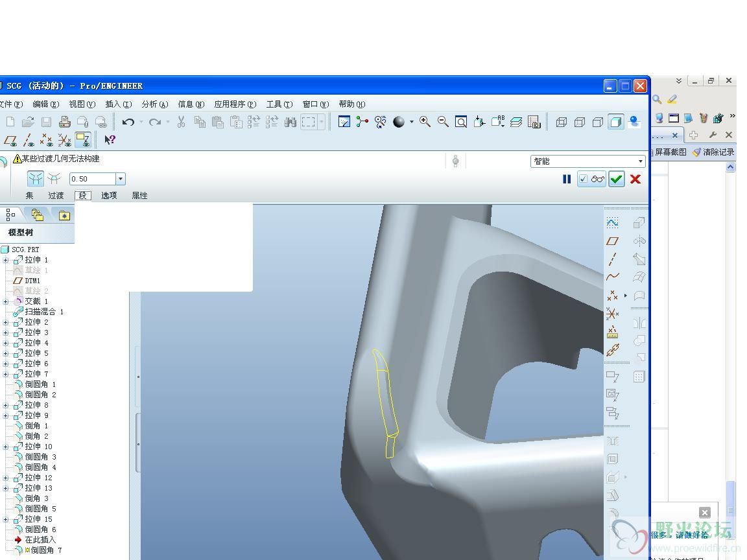
Task: Open file with the folder icon
Action: 28,122
